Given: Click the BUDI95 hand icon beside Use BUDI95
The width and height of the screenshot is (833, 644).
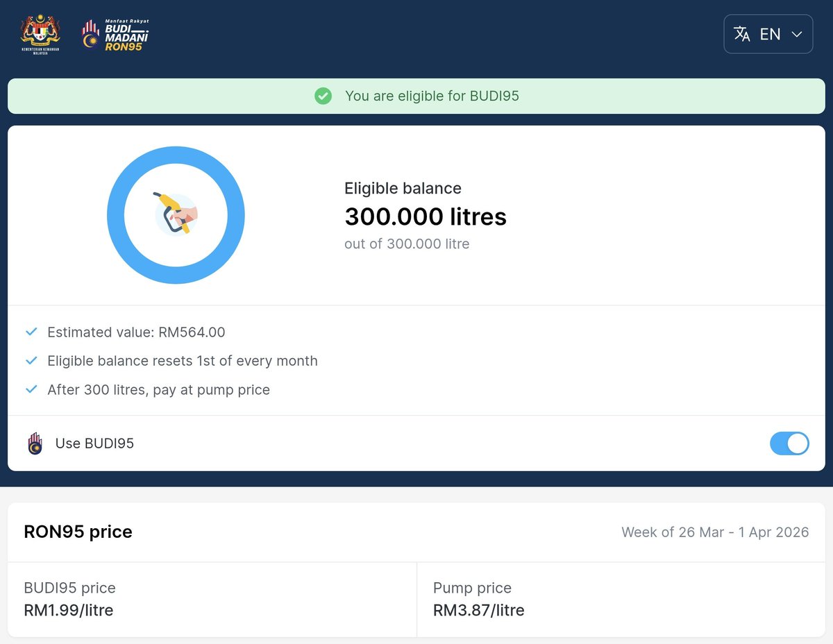Looking at the screenshot, I should [x=35, y=443].
